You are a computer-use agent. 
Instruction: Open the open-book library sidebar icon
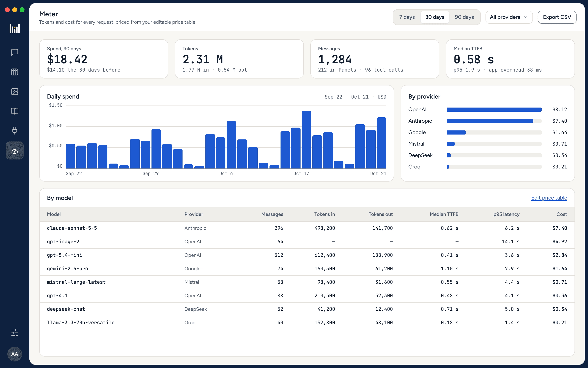point(14,111)
